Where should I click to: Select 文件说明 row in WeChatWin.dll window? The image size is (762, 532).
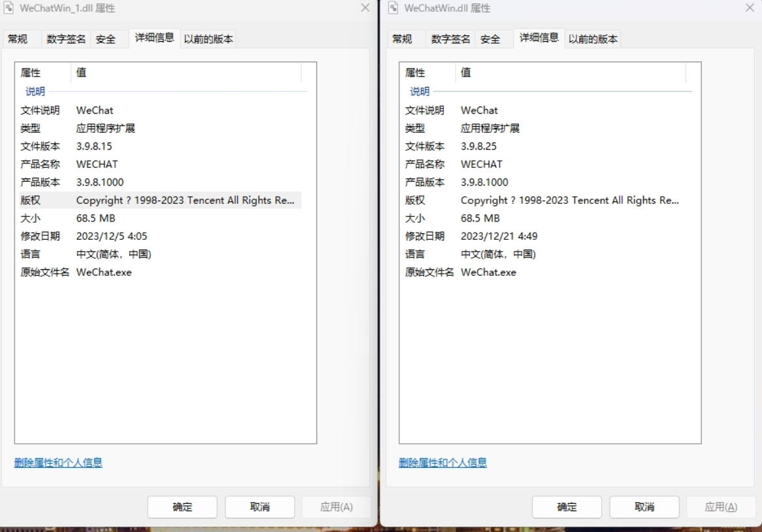click(544, 110)
